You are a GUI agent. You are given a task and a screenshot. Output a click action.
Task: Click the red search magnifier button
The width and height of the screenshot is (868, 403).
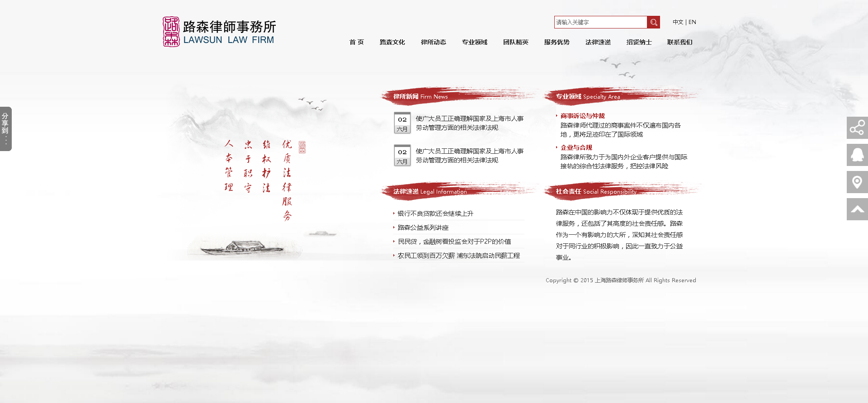pos(653,22)
